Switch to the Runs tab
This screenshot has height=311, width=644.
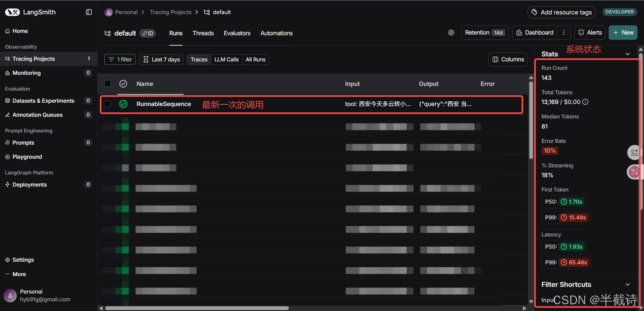tap(176, 33)
